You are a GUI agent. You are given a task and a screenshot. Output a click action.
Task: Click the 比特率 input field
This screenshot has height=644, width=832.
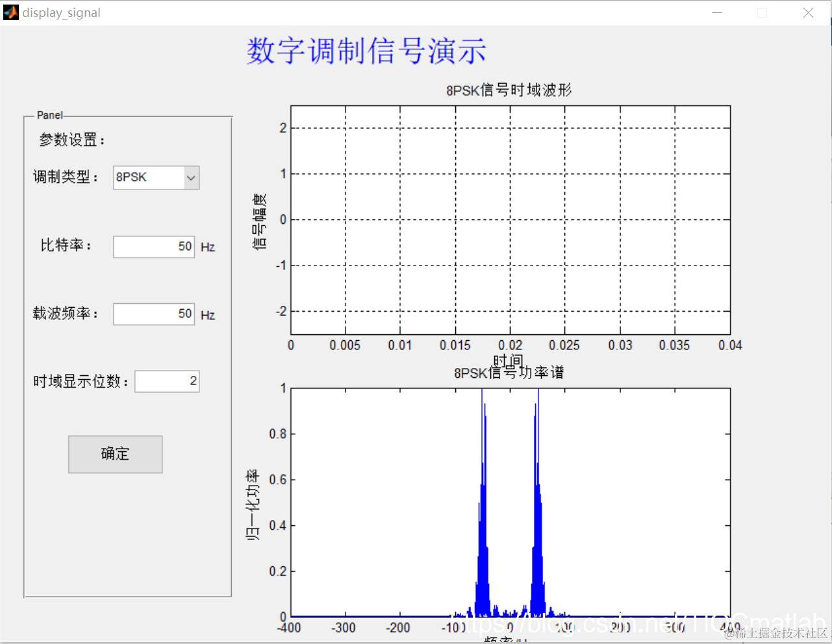tap(154, 247)
